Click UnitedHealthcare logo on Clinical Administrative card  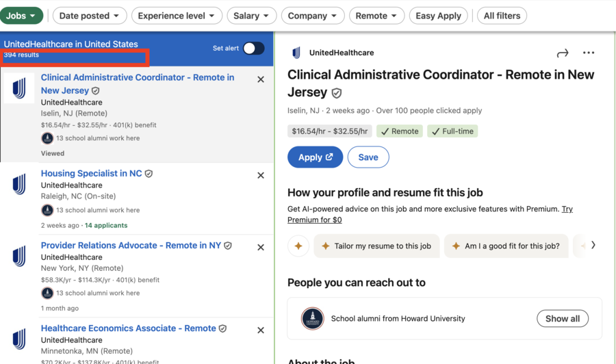19,88
